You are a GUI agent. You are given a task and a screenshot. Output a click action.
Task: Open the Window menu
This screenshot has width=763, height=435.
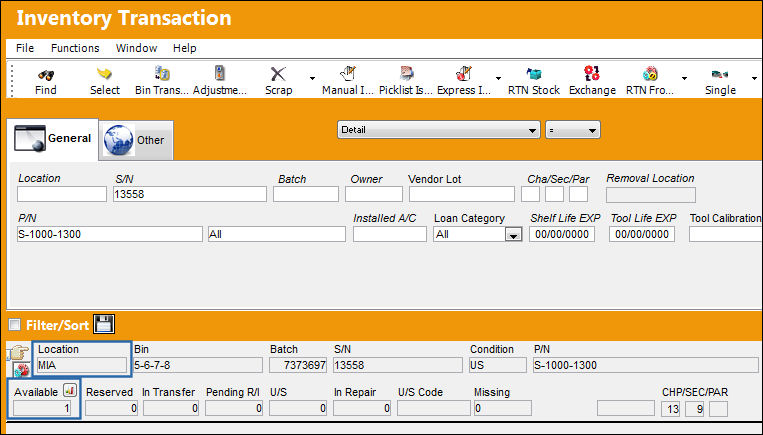[x=136, y=48]
